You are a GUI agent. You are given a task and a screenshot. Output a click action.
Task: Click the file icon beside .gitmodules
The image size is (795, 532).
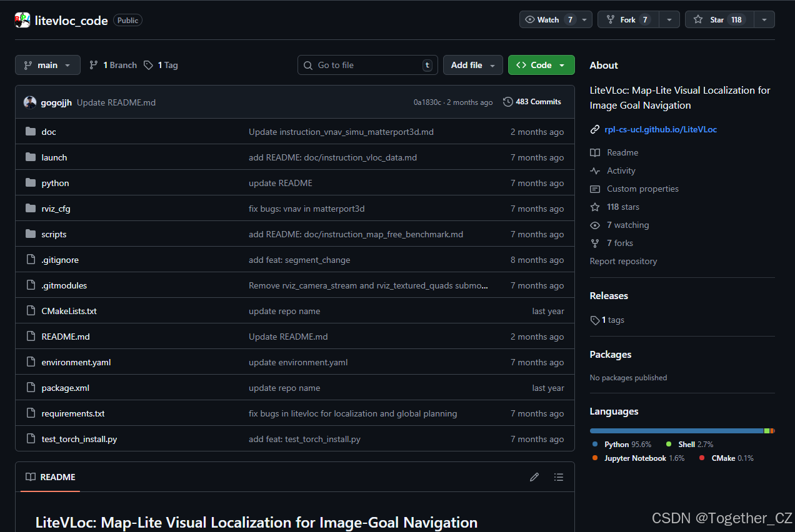[31, 285]
